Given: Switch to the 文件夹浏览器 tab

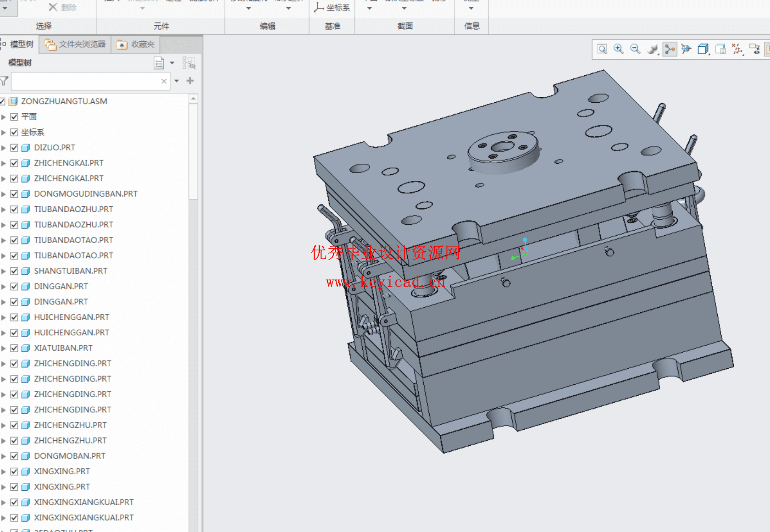Looking at the screenshot, I should pos(75,44).
